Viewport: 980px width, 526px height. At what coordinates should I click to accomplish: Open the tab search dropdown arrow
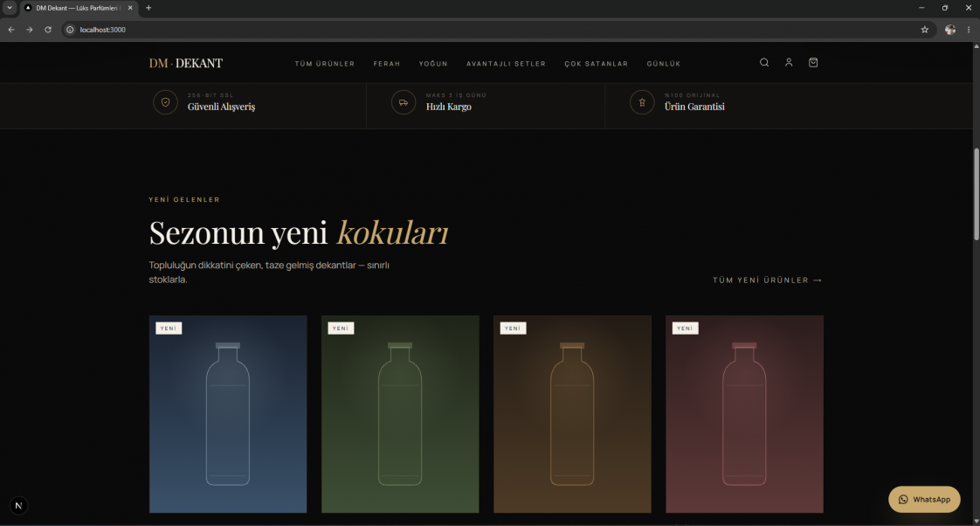pyautogui.click(x=10, y=8)
